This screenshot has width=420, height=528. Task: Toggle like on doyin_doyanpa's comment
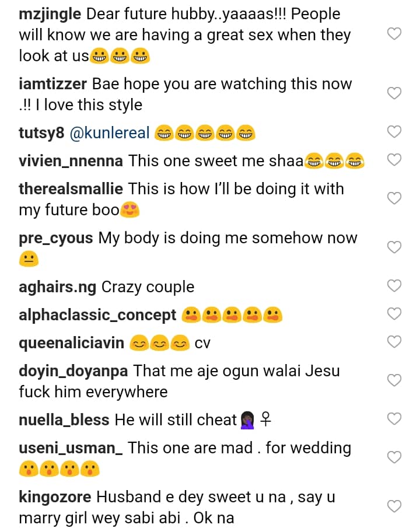click(395, 380)
